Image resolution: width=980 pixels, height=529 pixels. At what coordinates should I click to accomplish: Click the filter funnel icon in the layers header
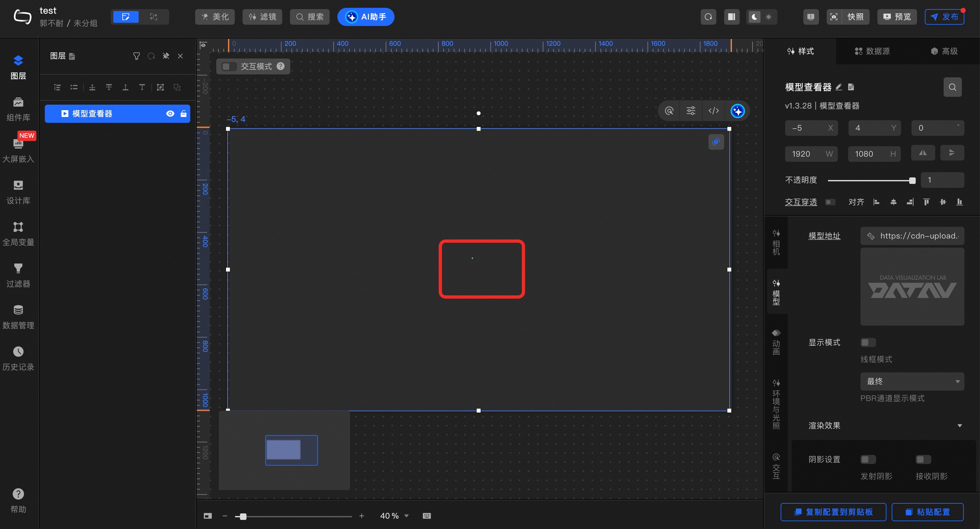point(136,56)
